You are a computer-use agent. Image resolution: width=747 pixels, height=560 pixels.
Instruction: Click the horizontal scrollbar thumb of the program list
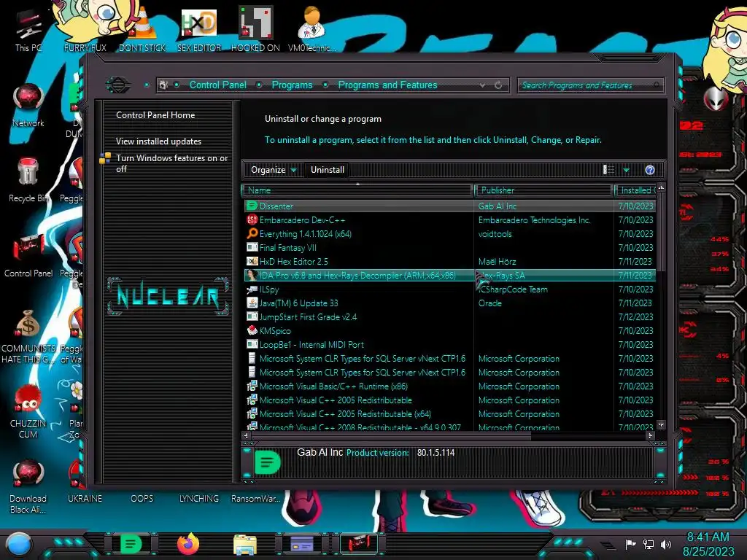coord(391,435)
